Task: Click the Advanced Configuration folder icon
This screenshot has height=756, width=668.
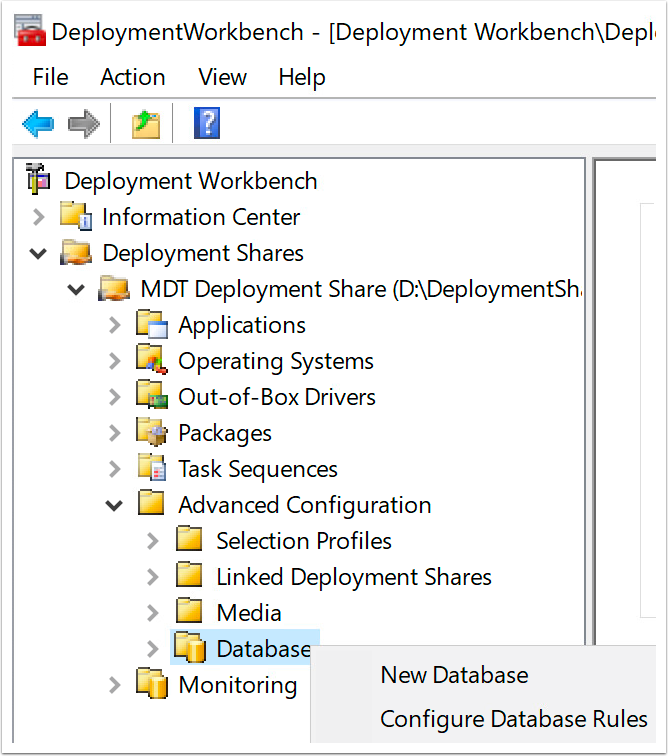Action: point(151,503)
